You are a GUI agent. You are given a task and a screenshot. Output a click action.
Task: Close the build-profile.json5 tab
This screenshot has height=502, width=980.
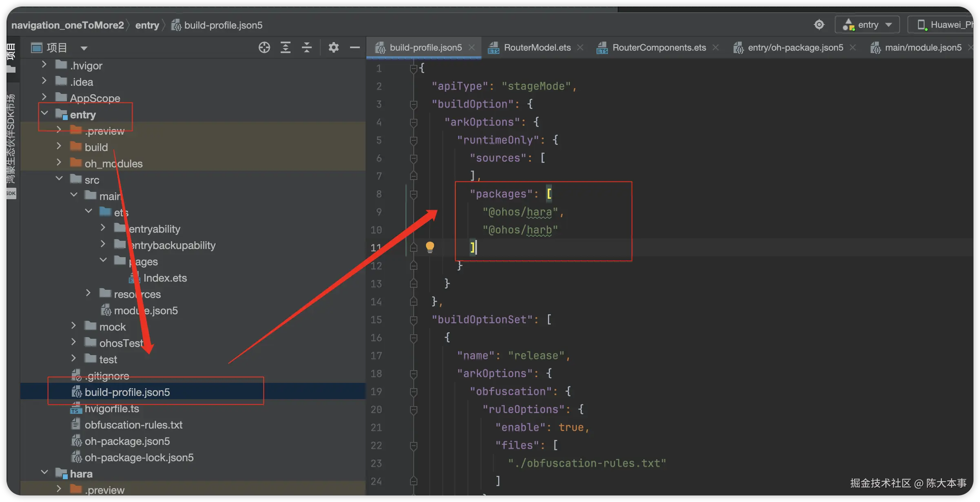click(472, 48)
